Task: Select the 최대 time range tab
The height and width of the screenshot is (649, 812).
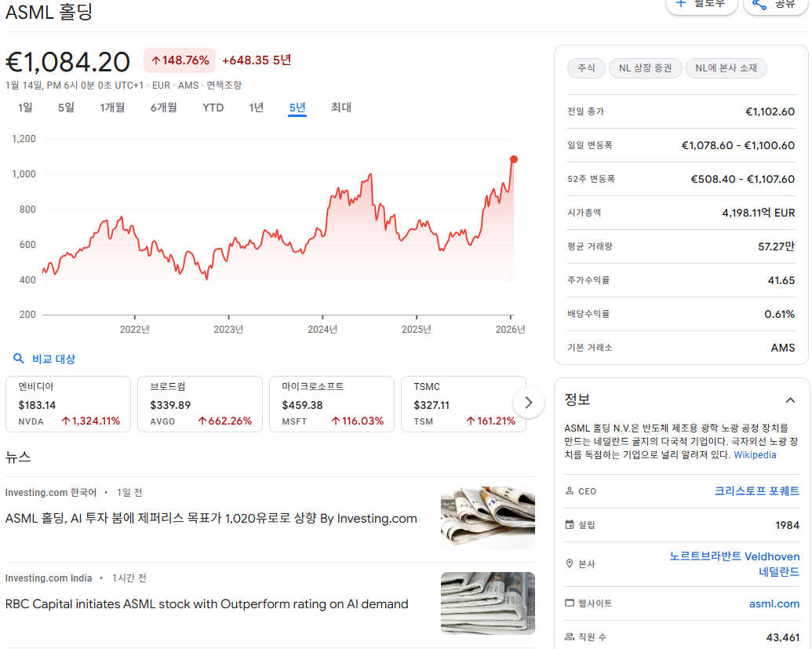Action: 341,108
